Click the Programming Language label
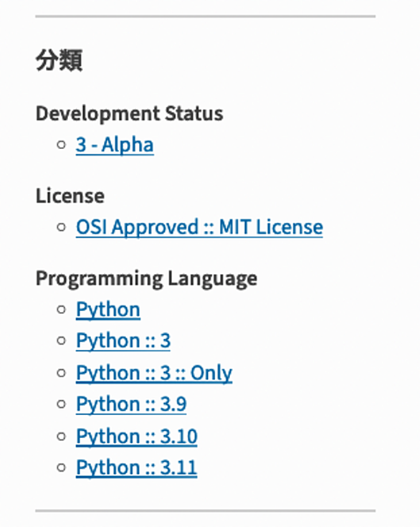 point(146,279)
